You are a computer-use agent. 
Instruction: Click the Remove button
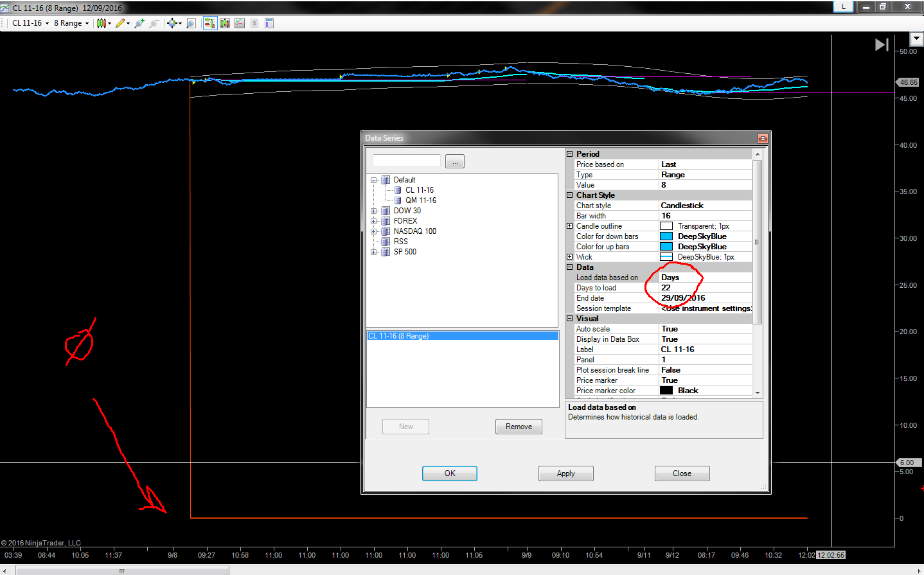click(519, 427)
